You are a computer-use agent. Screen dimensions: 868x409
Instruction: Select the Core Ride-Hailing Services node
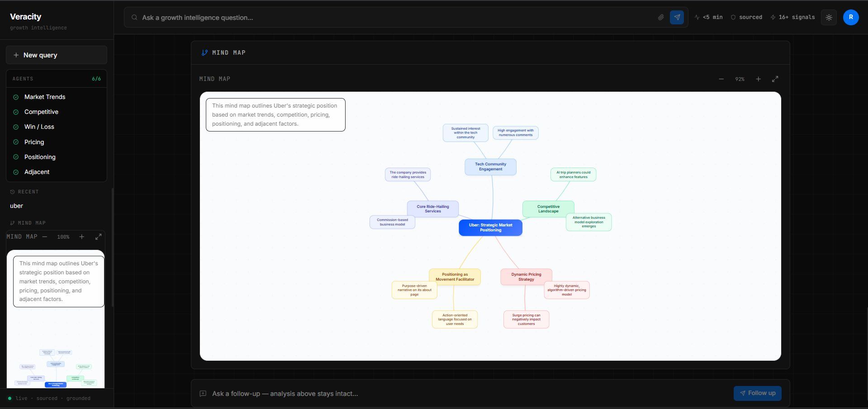pyautogui.click(x=433, y=209)
